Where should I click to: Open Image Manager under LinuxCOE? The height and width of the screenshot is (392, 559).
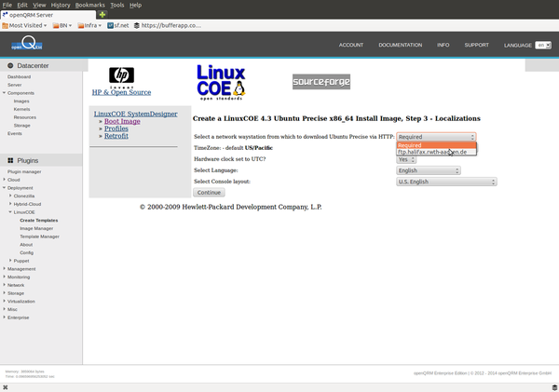[x=36, y=228]
